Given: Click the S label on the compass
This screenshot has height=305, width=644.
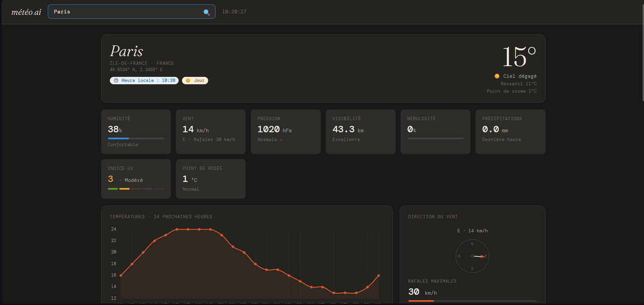Looking at the screenshot, I should click(x=472, y=268).
